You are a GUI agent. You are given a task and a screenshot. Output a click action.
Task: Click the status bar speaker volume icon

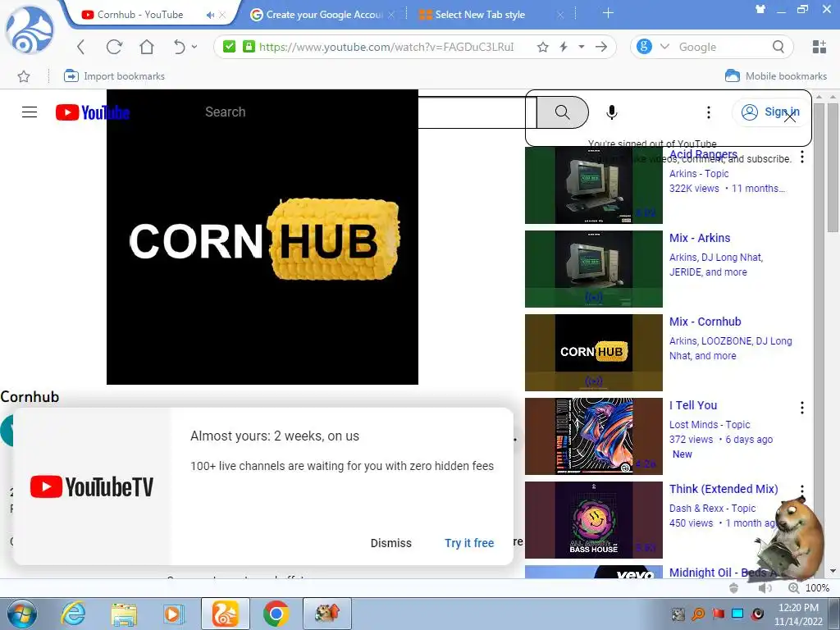coord(765,587)
